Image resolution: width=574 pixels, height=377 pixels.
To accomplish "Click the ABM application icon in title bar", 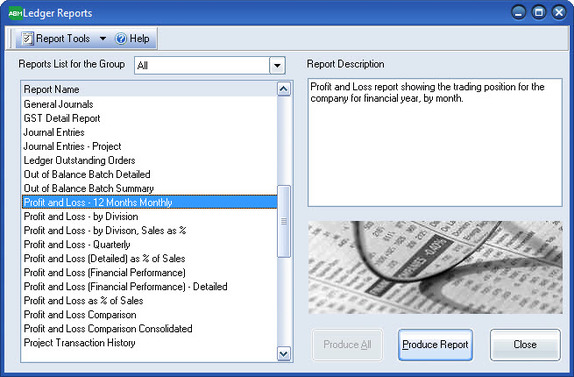I will pos(15,14).
